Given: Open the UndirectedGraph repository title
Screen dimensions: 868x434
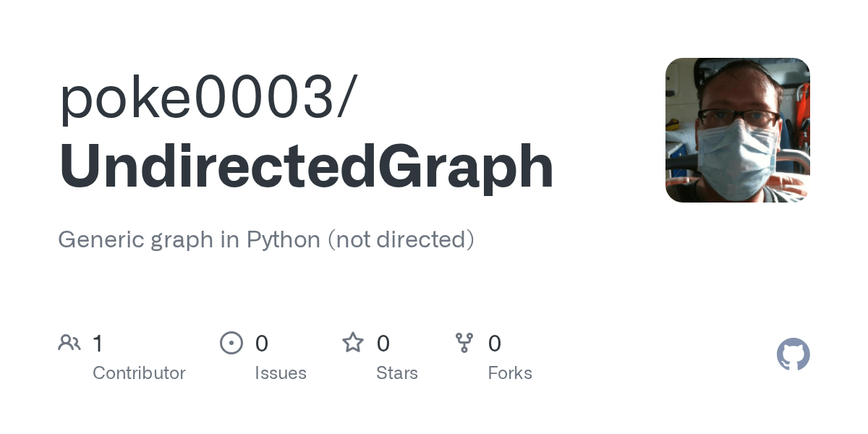Looking at the screenshot, I should pyautogui.click(x=307, y=167).
